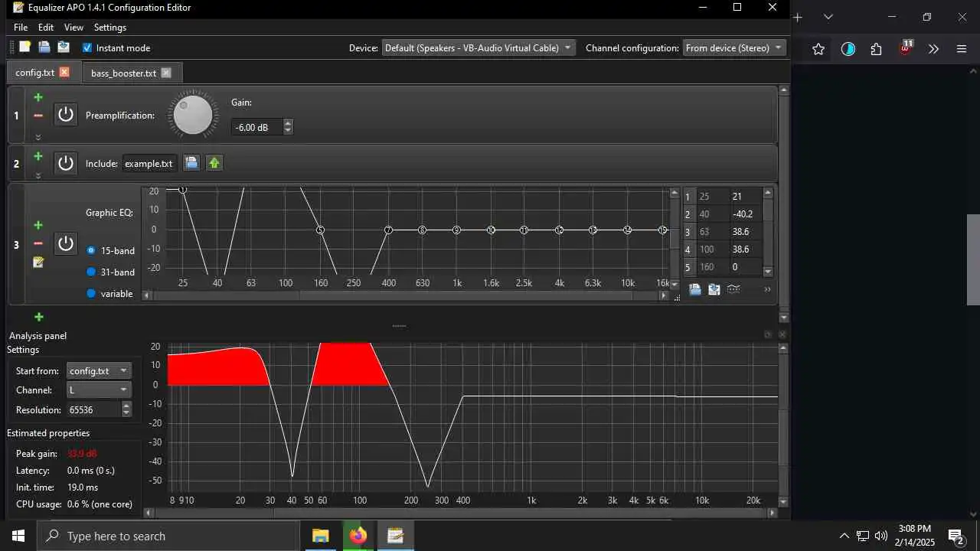980x551 pixels.
Task: Open File Explorer from the taskbar
Action: click(x=320, y=536)
